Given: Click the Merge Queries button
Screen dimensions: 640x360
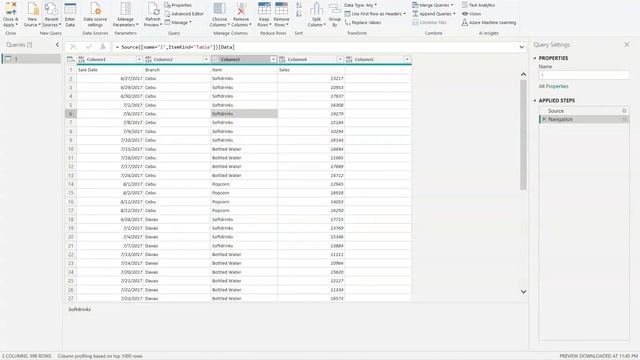Looking at the screenshot, I should tap(433, 5).
